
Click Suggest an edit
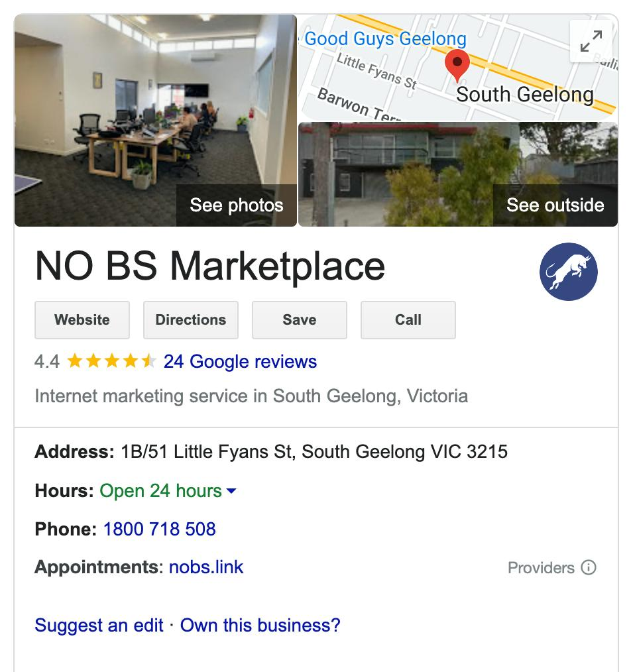[99, 626]
